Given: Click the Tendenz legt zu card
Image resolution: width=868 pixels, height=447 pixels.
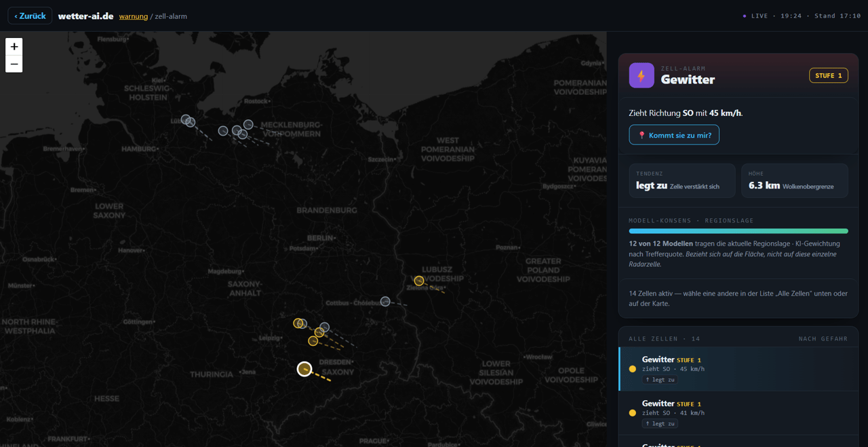Looking at the screenshot, I should point(682,180).
